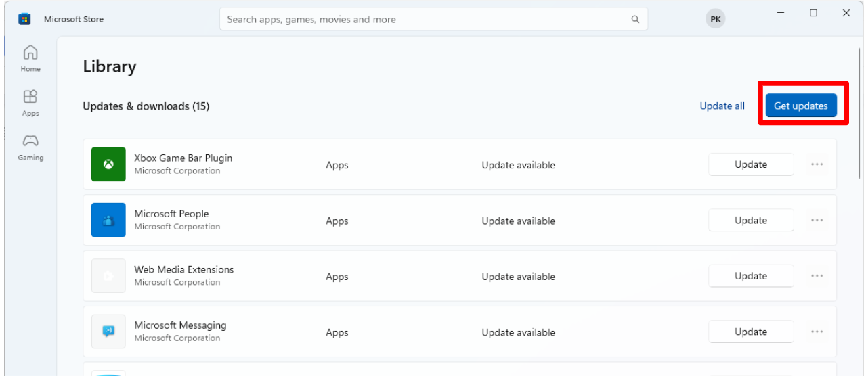
Task: Click Apps category label for Microsoft Messaging
Action: pos(337,333)
